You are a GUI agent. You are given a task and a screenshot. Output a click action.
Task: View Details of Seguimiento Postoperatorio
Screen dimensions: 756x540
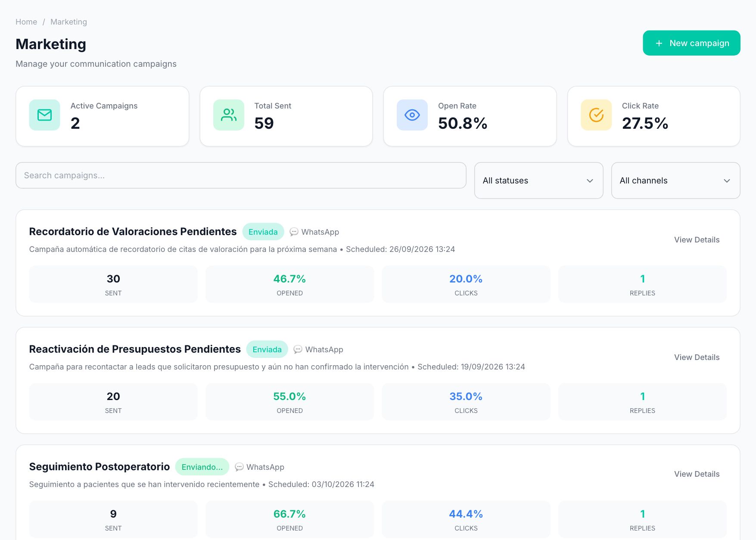click(697, 474)
